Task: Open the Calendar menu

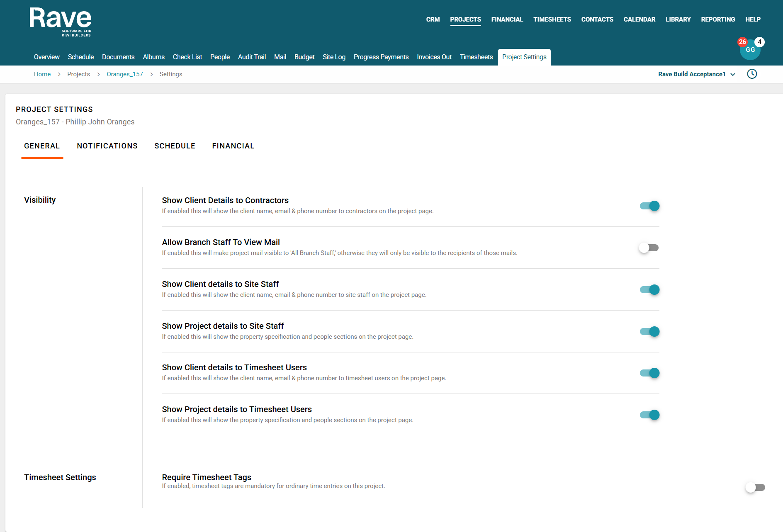Action: click(x=639, y=19)
